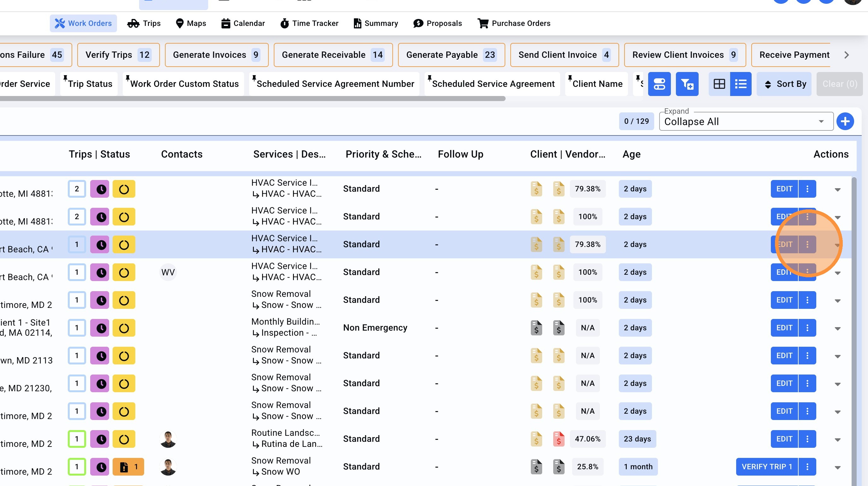
Task: Expand the first HVAC work order row
Action: [x=837, y=189]
